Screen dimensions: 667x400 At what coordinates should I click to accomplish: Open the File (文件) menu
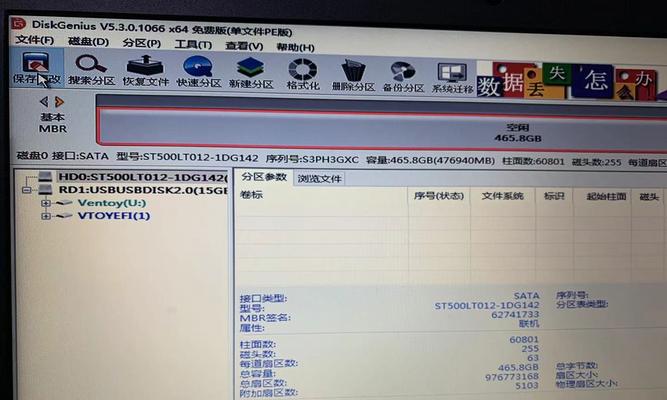34,40
